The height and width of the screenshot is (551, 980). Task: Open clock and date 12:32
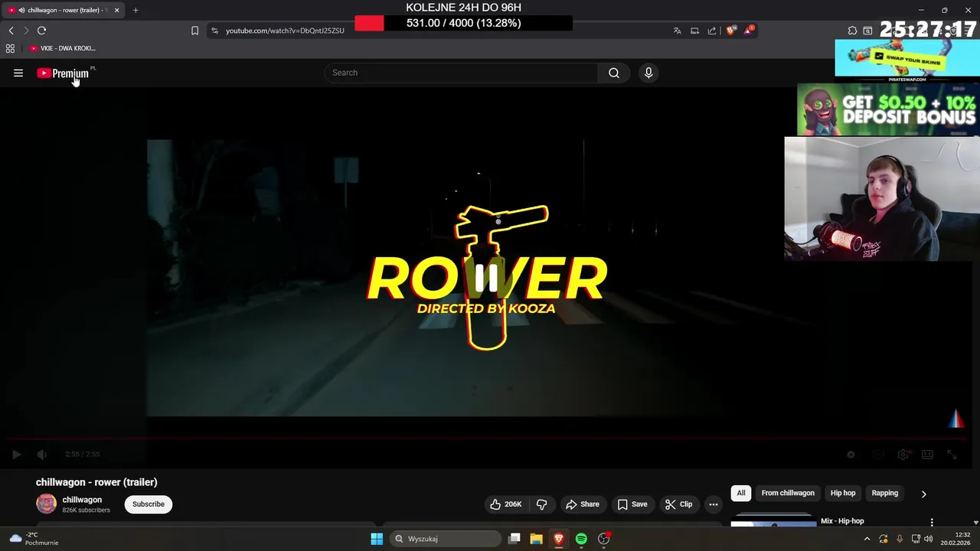[x=955, y=539]
